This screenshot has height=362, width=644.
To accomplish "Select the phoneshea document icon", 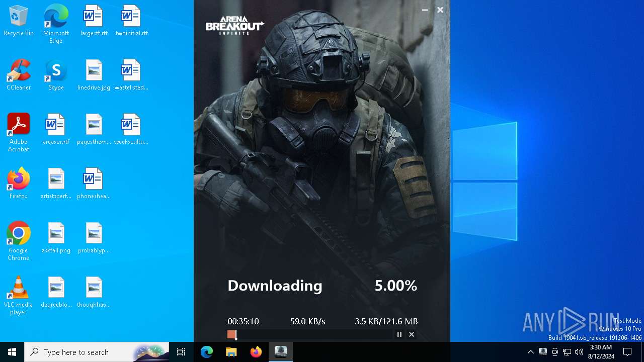I will pos(94,184).
